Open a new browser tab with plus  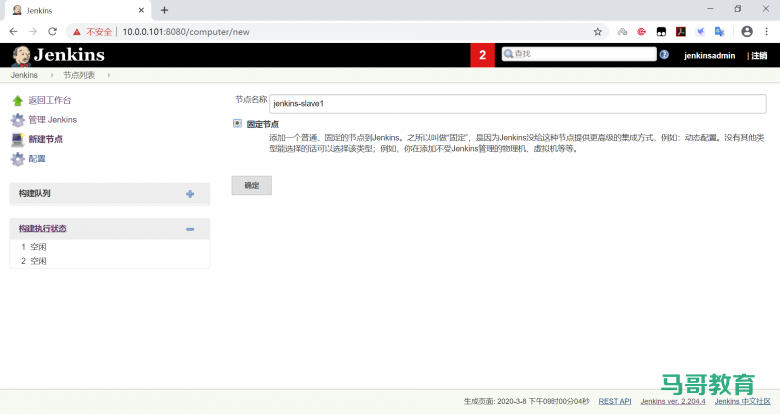pyautogui.click(x=165, y=10)
